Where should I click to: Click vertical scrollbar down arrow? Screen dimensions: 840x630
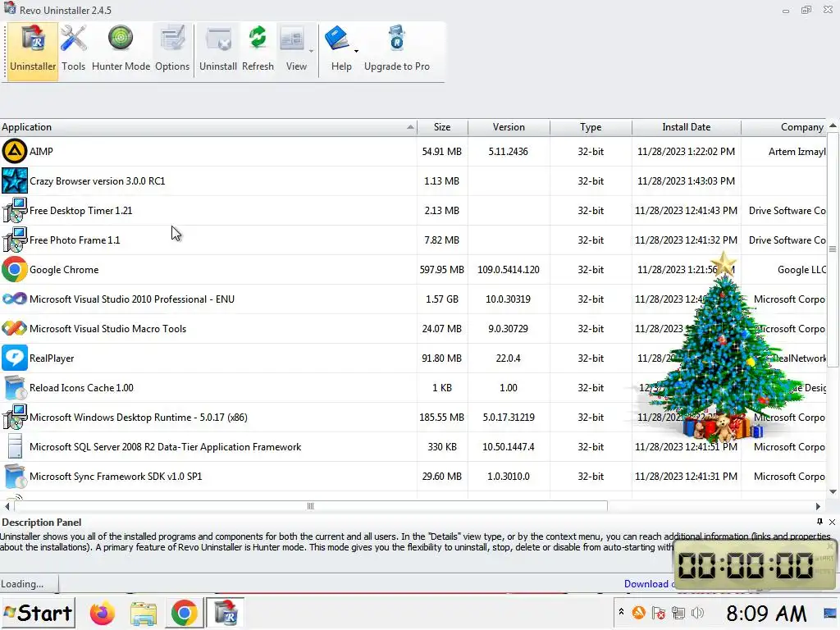[833, 492]
